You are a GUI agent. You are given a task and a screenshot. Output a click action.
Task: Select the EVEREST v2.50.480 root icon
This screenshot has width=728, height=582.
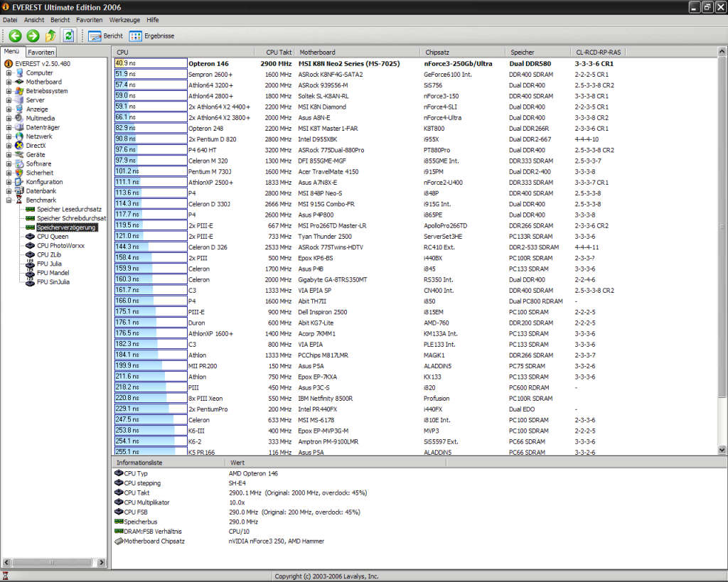pos(8,63)
